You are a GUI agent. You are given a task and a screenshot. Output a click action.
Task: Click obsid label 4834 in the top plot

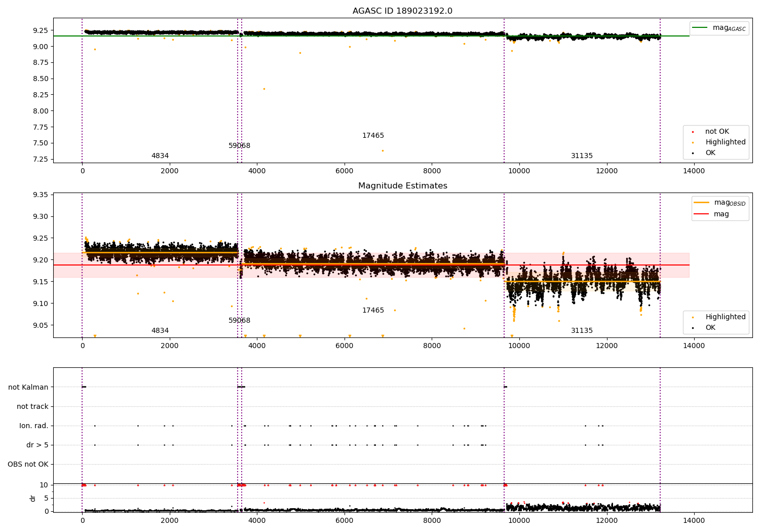pyautogui.click(x=160, y=156)
